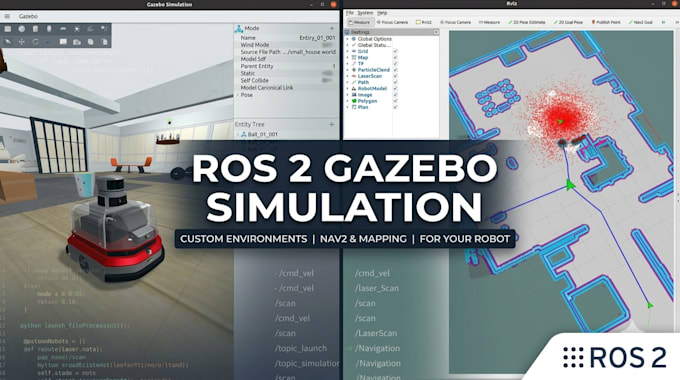Activate the rotate mode tool in Gazebo
This screenshot has height=380, width=680.
click(36, 42)
